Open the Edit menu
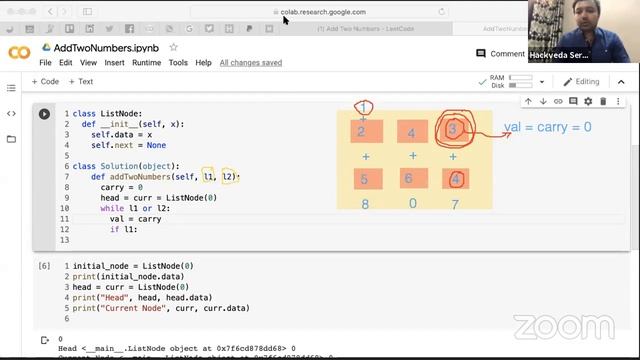 click(x=65, y=63)
